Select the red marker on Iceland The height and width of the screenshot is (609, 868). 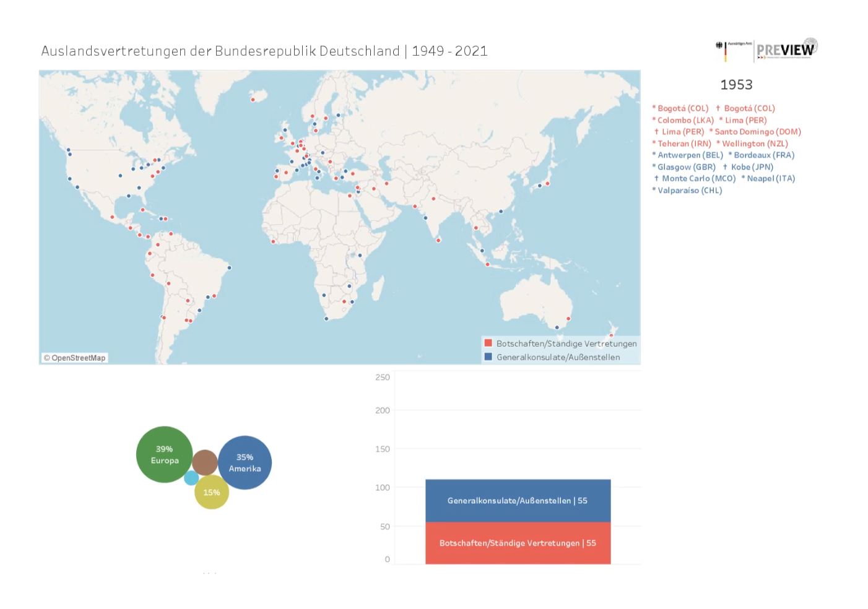(x=253, y=100)
